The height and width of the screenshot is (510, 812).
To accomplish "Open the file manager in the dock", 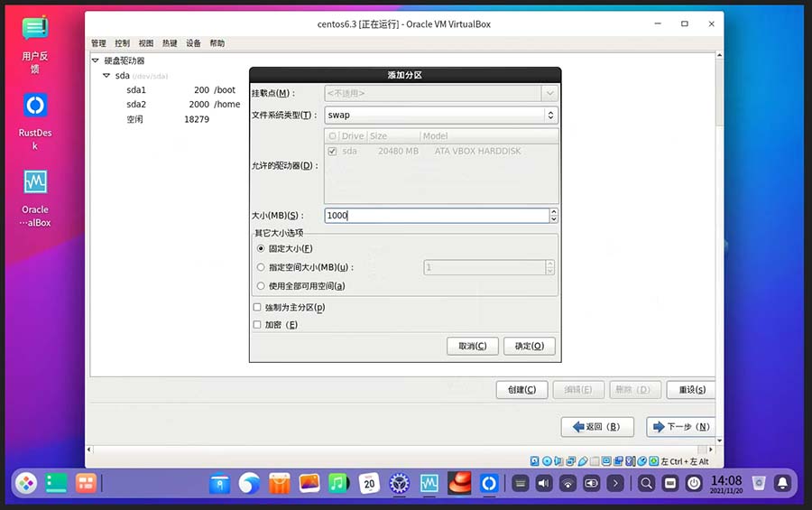I will pyautogui.click(x=219, y=484).
